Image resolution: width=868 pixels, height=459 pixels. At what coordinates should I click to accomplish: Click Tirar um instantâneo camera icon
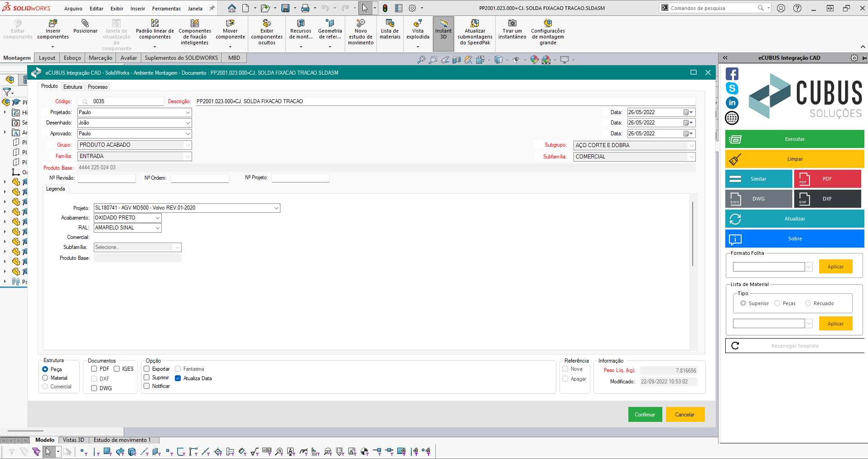tap(512, 23)
